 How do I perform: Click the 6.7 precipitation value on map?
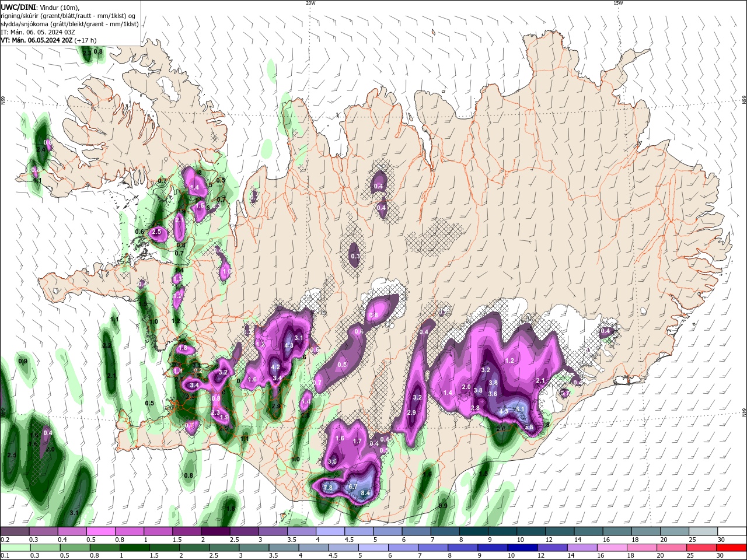click(353, 486)
